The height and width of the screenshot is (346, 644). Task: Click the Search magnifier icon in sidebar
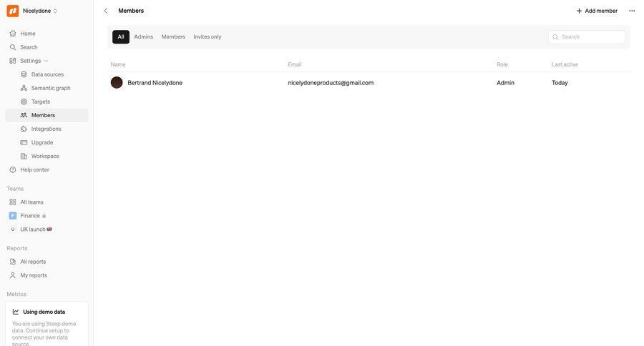coord(13,47)
